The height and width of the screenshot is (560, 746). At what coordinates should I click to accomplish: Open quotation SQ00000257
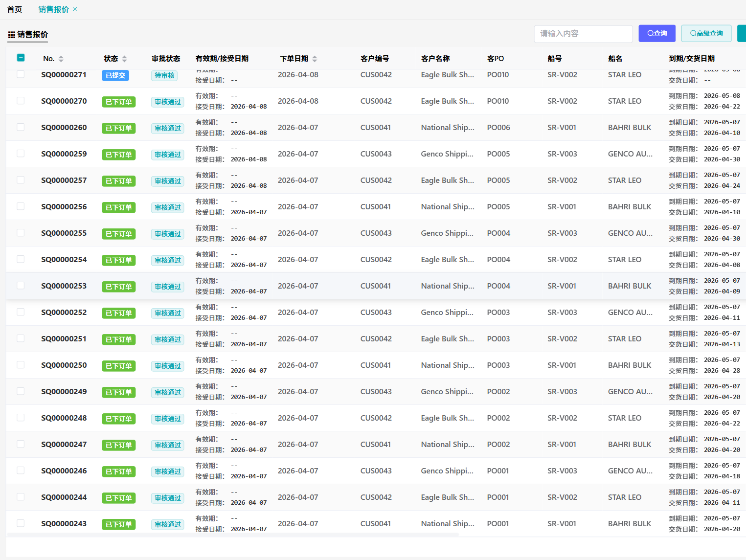click(64, 180)
